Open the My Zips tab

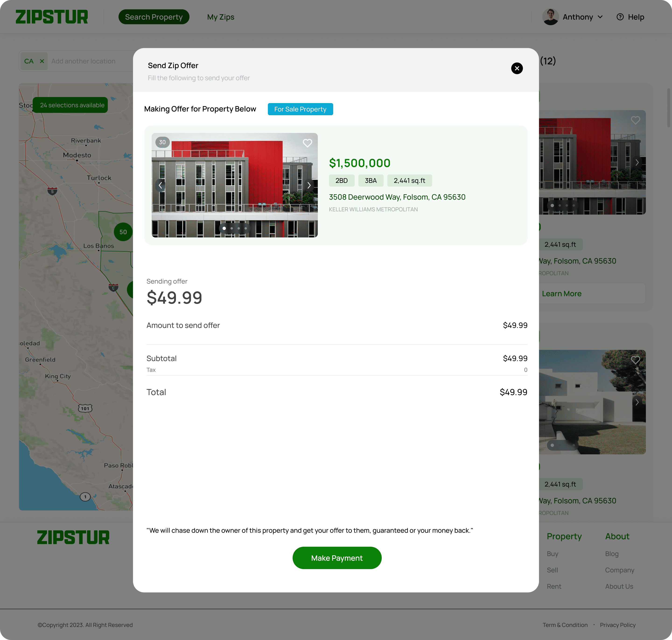pyautogui.click(x=220, y=17)
